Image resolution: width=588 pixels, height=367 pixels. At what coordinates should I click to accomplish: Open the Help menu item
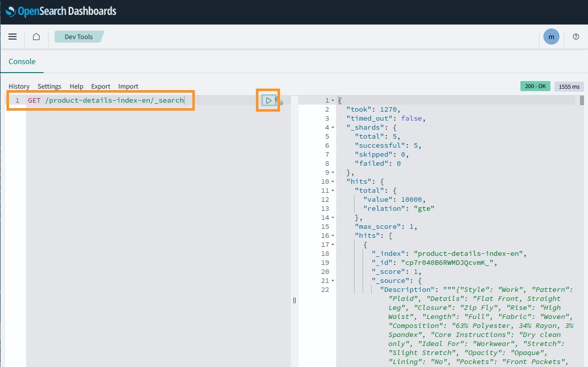coord(77,86)
